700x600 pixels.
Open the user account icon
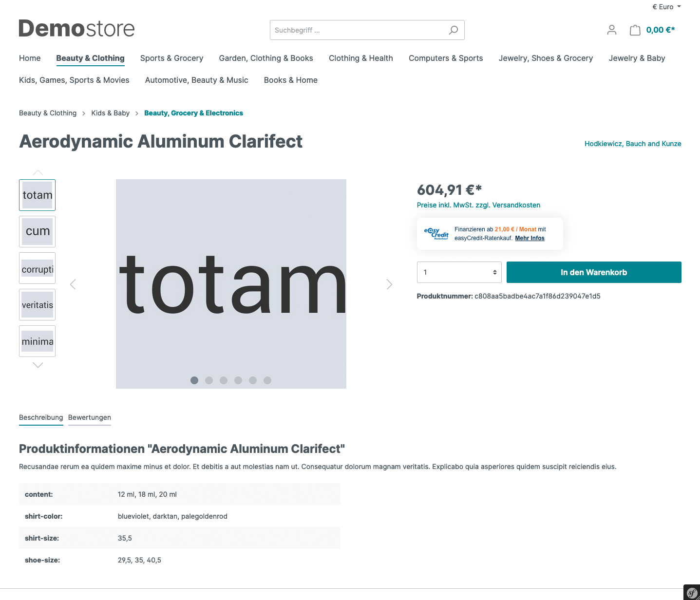(612, 30)
